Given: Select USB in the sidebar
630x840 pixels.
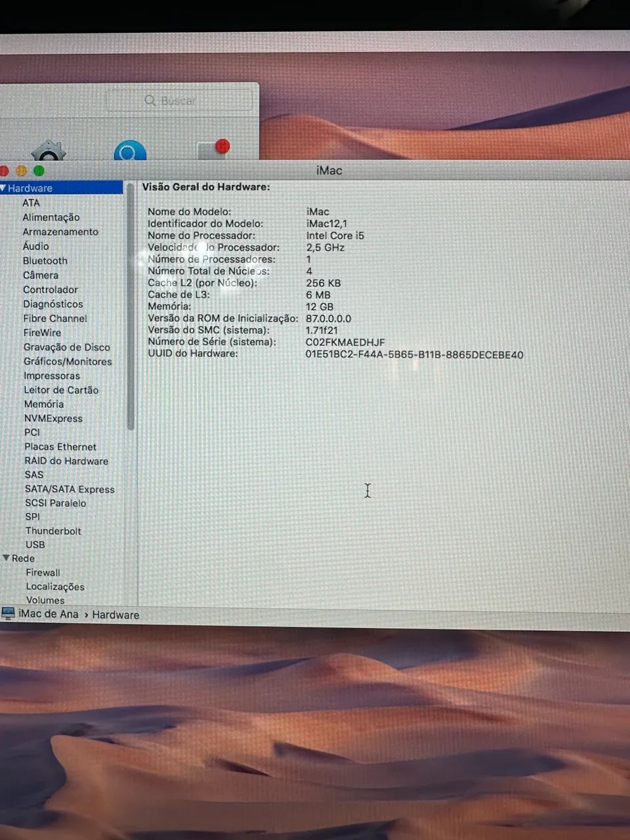Looking at the screenshot, I should pos(35,545).
